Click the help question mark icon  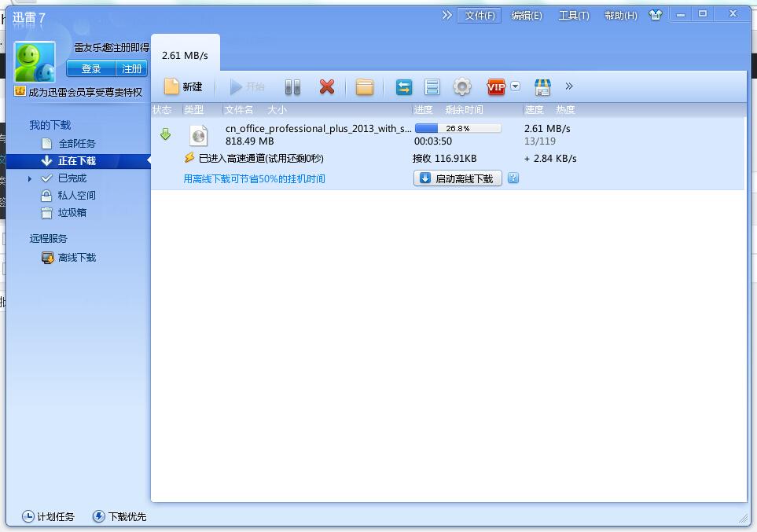[x=513, y=178]
